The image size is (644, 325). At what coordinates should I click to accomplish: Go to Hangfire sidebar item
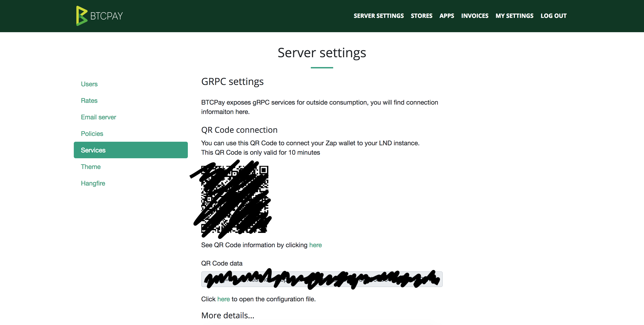click(x=93, y=183)
